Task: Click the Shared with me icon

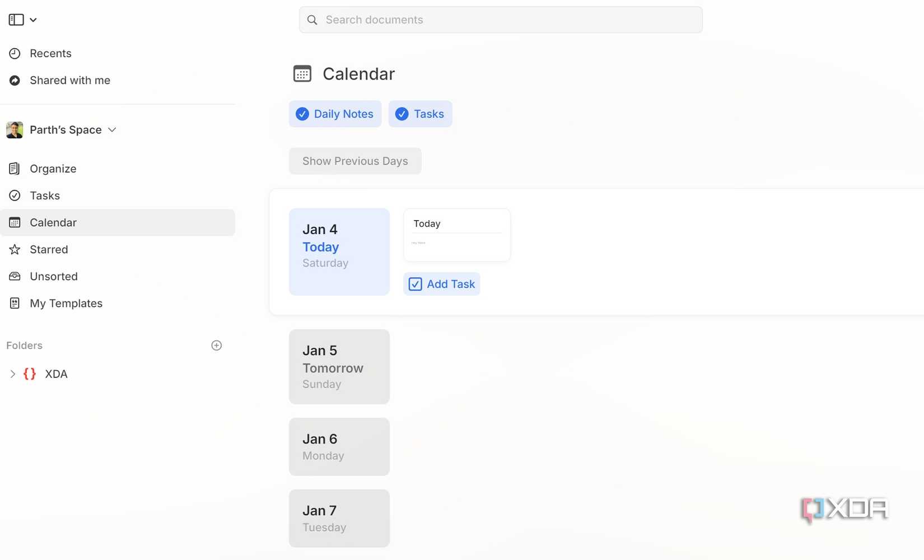Action: coord(15,80)
